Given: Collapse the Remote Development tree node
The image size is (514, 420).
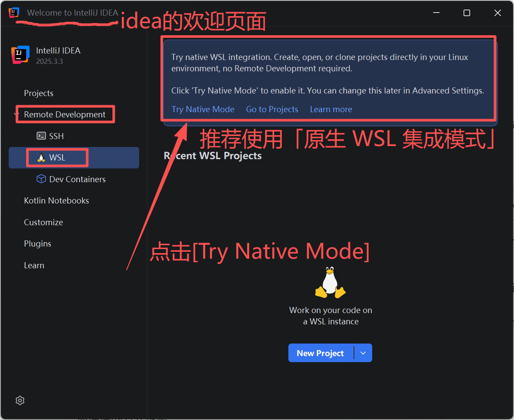Looking at the screenshot, I should 16,114.
